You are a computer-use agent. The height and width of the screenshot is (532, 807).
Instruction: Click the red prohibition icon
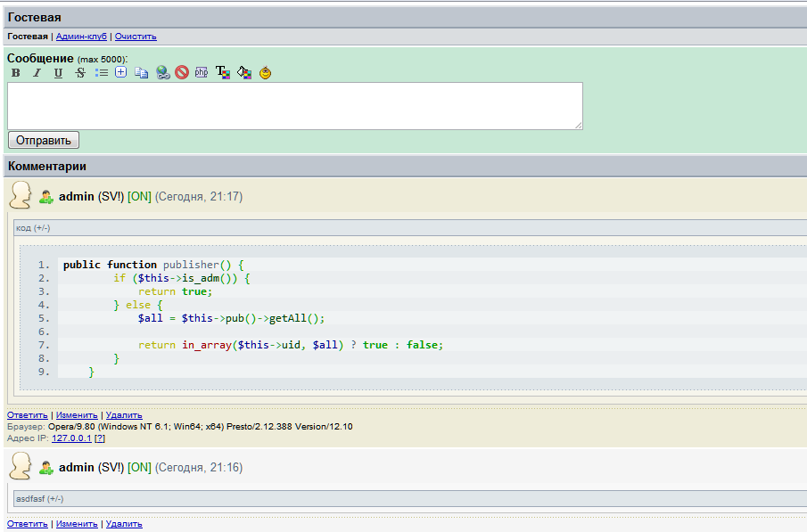pos(182,73)
